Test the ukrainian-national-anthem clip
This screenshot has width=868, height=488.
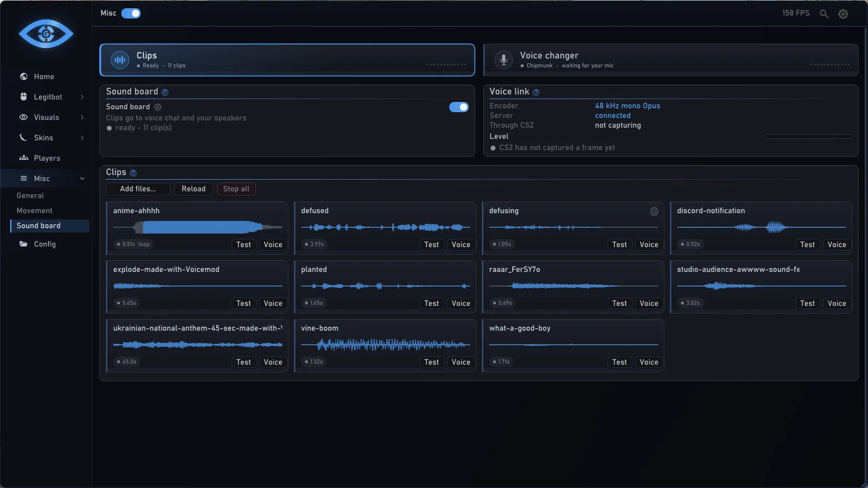pyautogui.click(x=243, y=362)
